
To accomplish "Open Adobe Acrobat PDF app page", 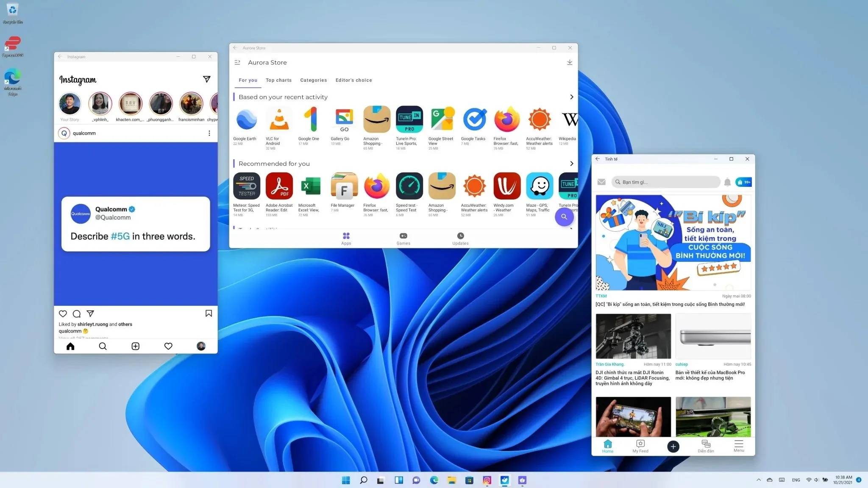I will [x=278, y=185].
